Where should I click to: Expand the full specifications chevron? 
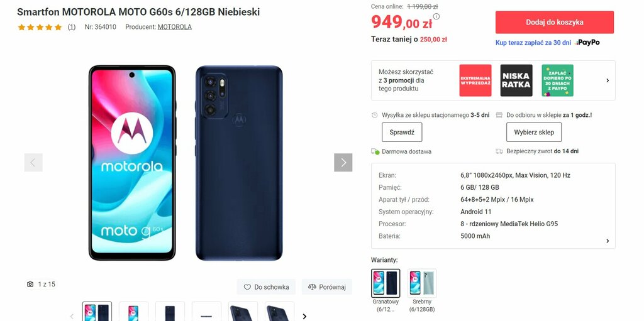608,241
